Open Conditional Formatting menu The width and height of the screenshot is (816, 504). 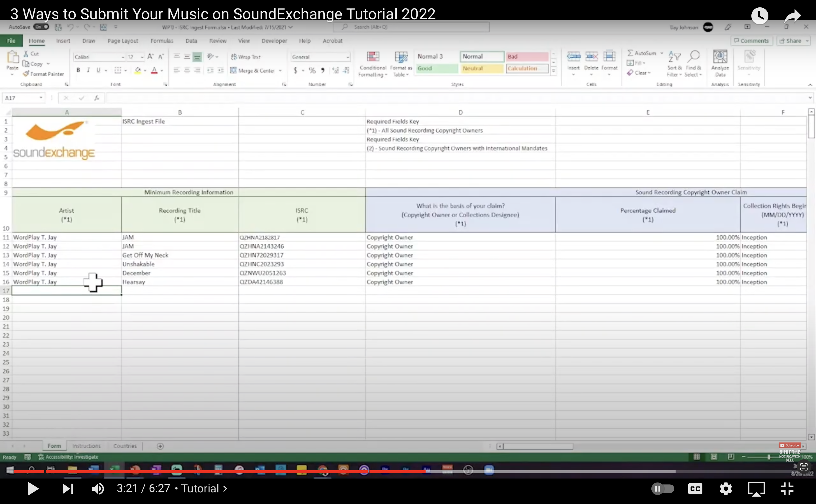tap(373, 64)
